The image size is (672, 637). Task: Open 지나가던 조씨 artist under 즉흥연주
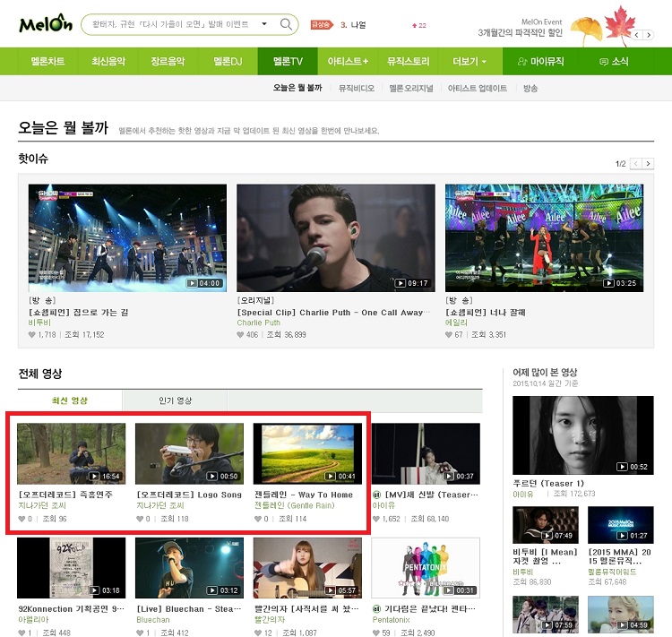(x=42, y=505)
